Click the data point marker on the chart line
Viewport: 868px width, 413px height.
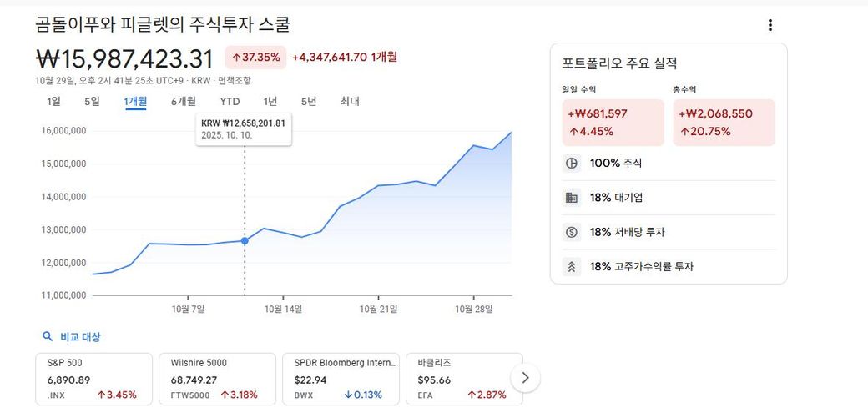coord(245,241)
